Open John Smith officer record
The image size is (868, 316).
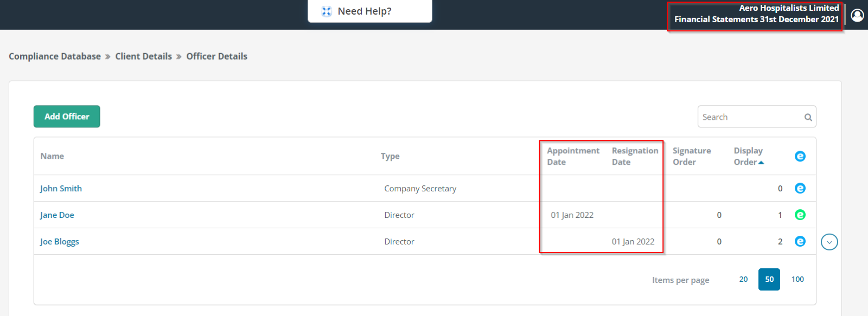(x=61, y=189)
